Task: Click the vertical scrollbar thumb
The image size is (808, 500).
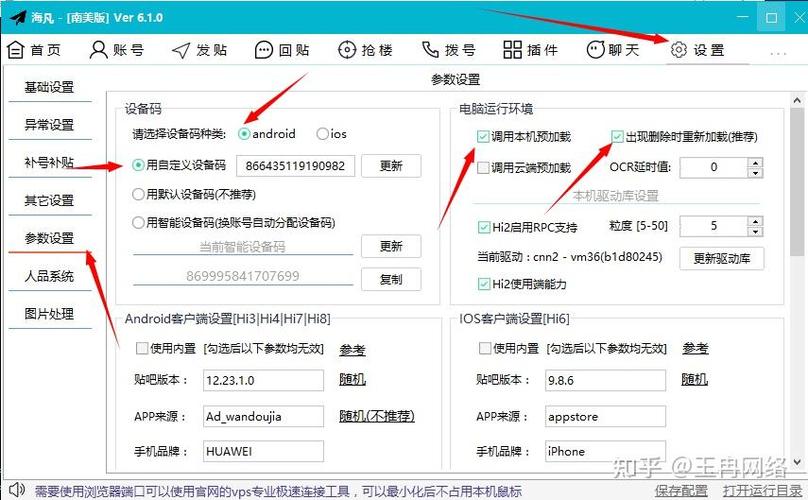Action: [x=797, y=182]
